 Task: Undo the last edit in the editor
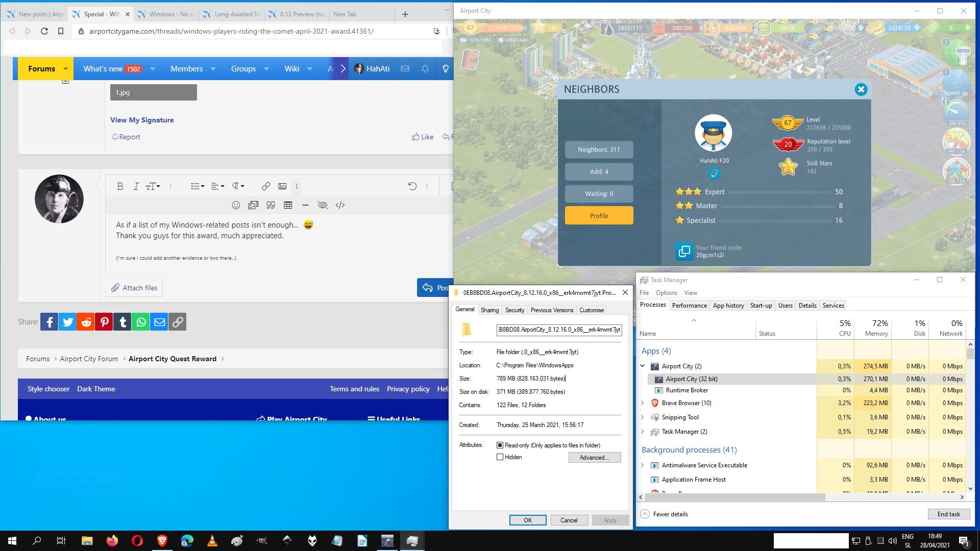point(412,186)
